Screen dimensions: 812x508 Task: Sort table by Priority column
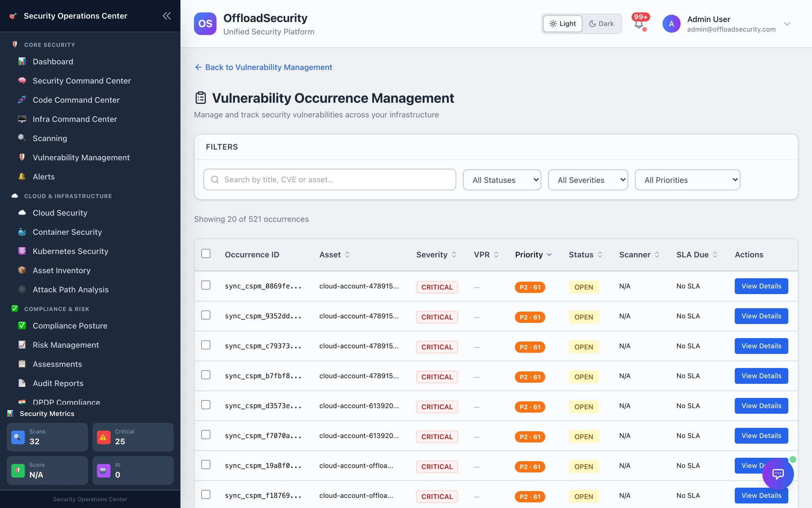(533, 255)
